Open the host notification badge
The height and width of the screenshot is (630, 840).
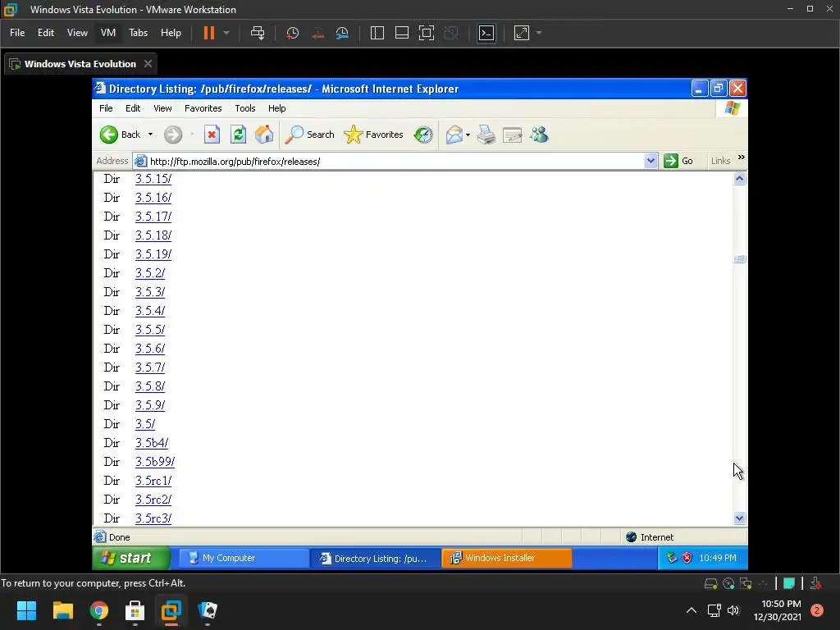coord(817,610)
